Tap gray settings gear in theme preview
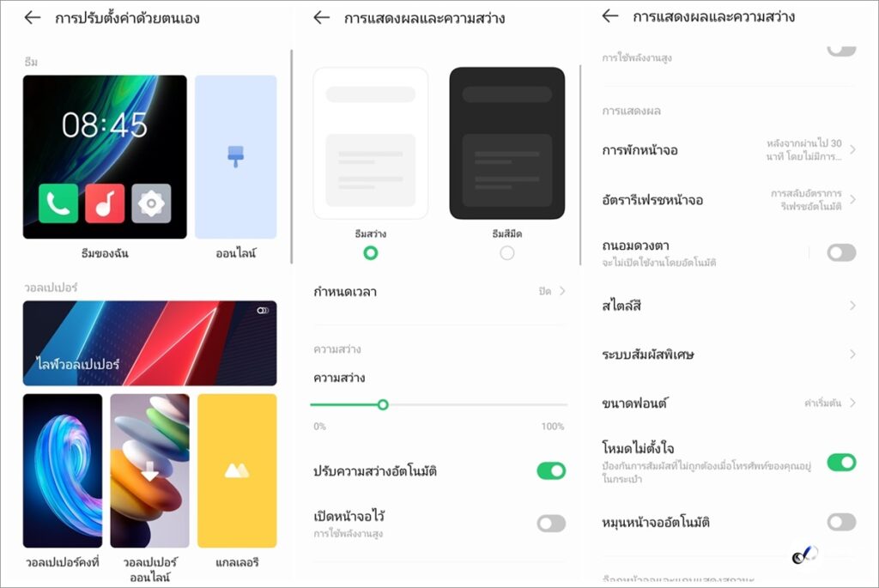The image size is (879, 588). coord(151,203)
